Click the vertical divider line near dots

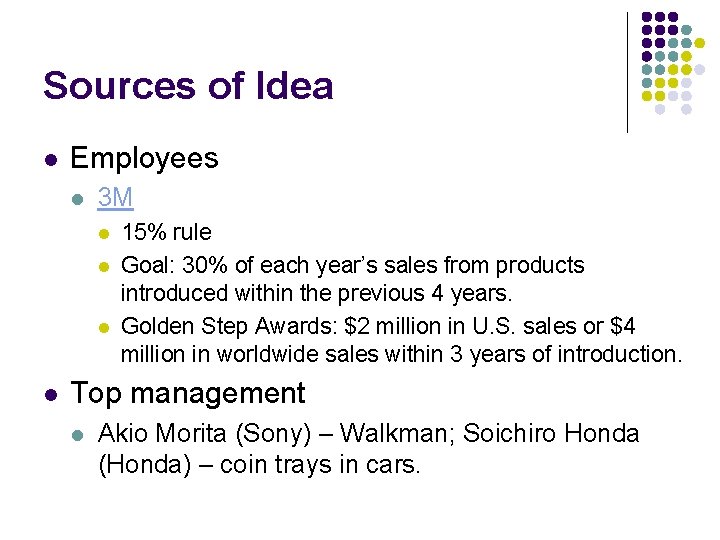[627, 72]
